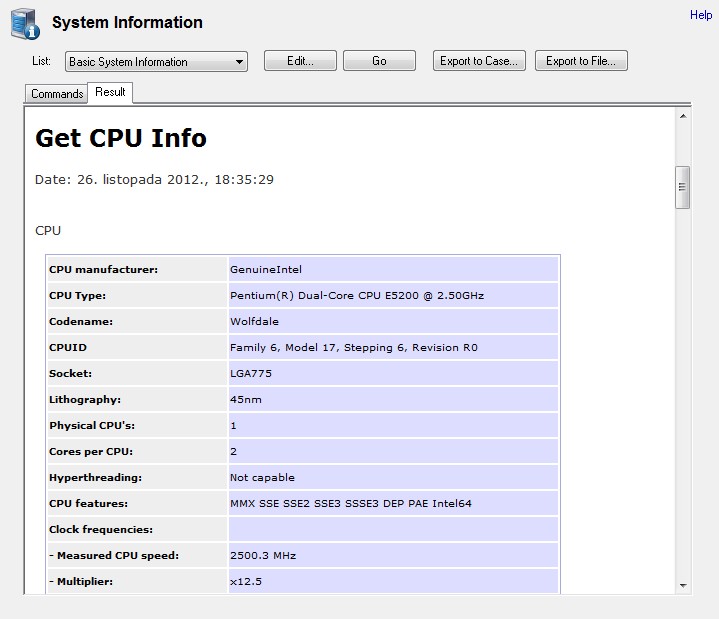Select the Result tab
Viewport: 719px width, 619px height.
click(110, 92)
